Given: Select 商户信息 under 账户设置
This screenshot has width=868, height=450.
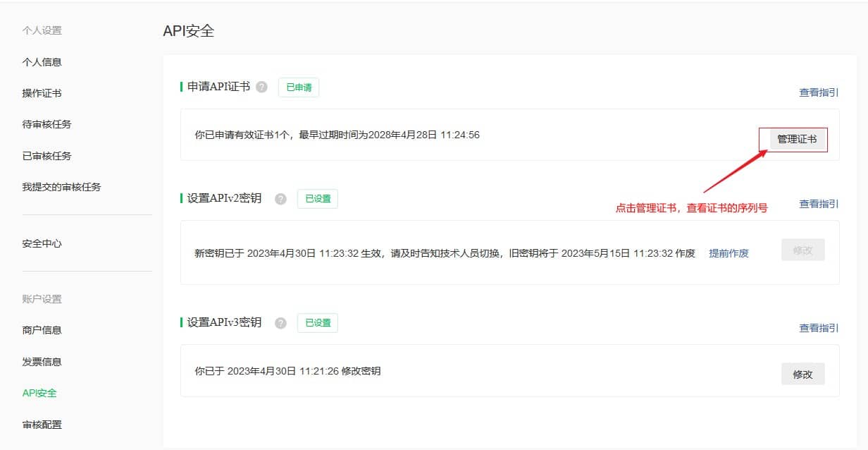Looking at the screenshot, I should pyautogui.click(x=42, y=330).
